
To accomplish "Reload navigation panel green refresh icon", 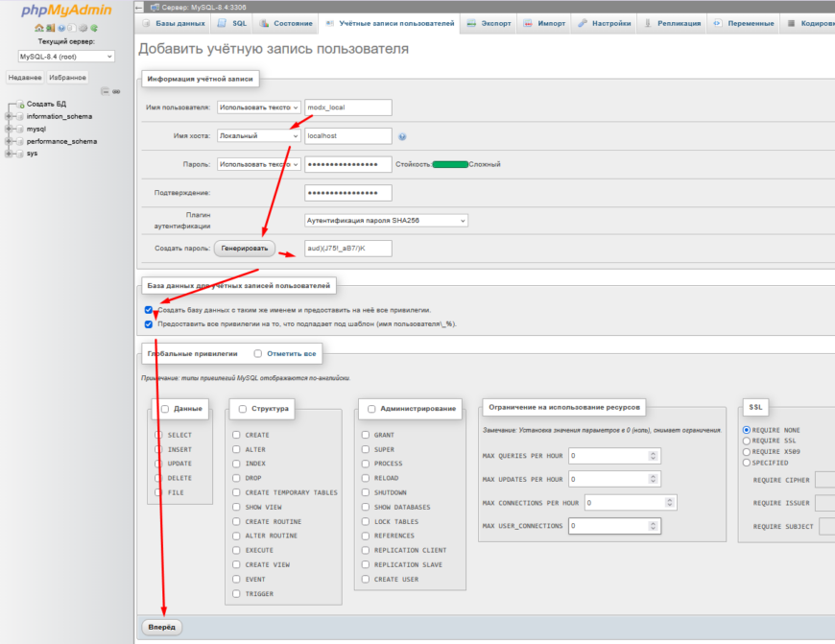I will point(94,28).
